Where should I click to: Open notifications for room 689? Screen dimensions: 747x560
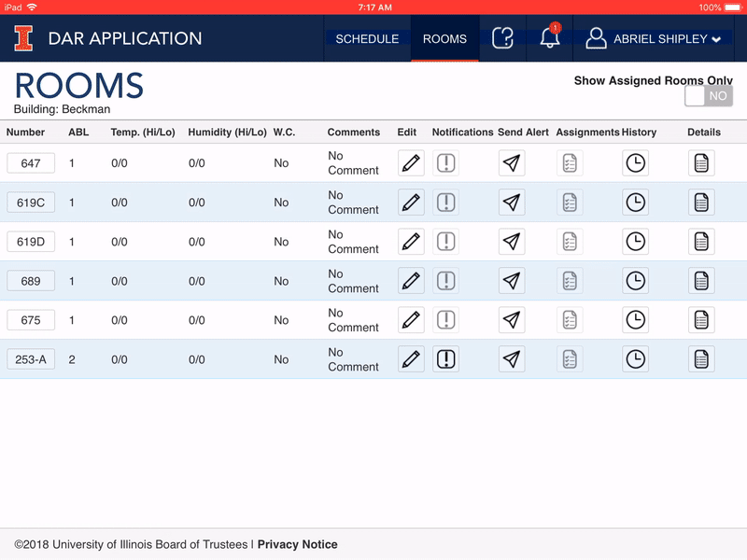point(446,281)
